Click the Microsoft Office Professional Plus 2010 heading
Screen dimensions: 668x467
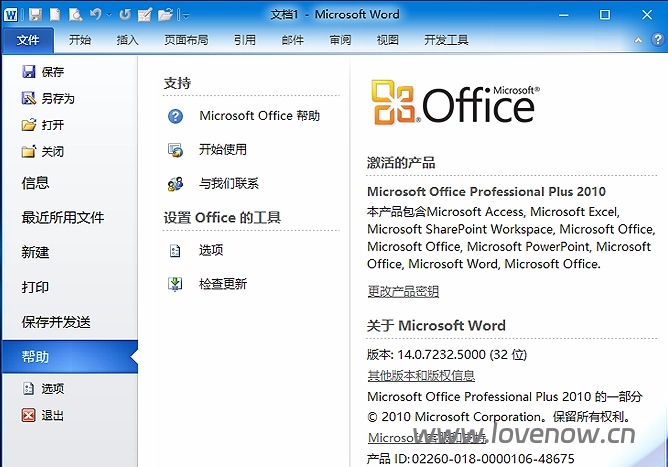tap(486, 192)
